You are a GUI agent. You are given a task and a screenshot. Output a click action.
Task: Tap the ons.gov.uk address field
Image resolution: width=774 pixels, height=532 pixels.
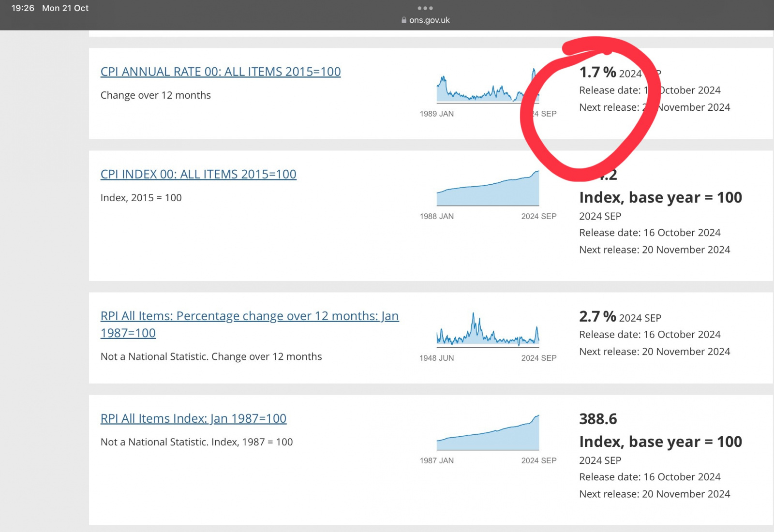pos(430,20)
